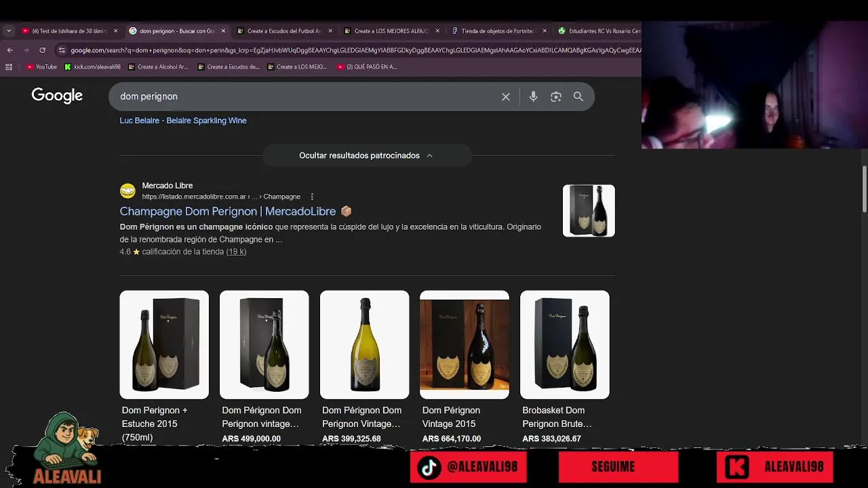Open the Estudiantes RC Vs Rosario tab
This screenshot has width=868, height=488.
[599, 30]
